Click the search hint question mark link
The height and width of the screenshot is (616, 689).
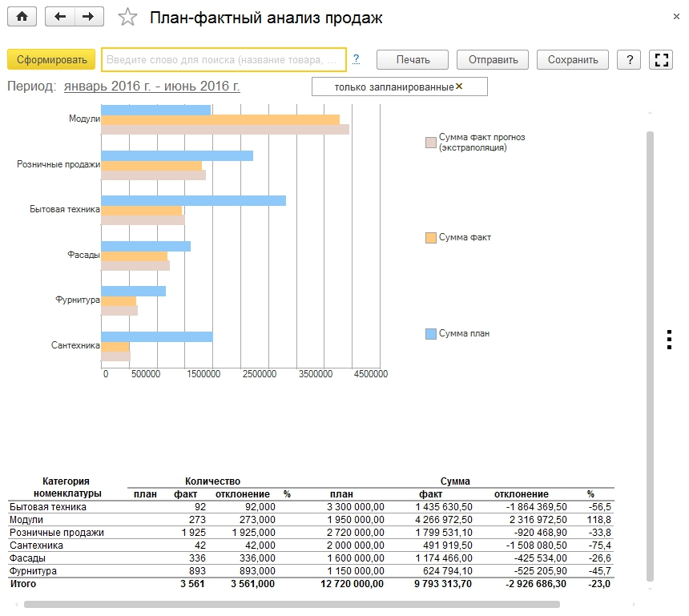[x=356, y=59]
